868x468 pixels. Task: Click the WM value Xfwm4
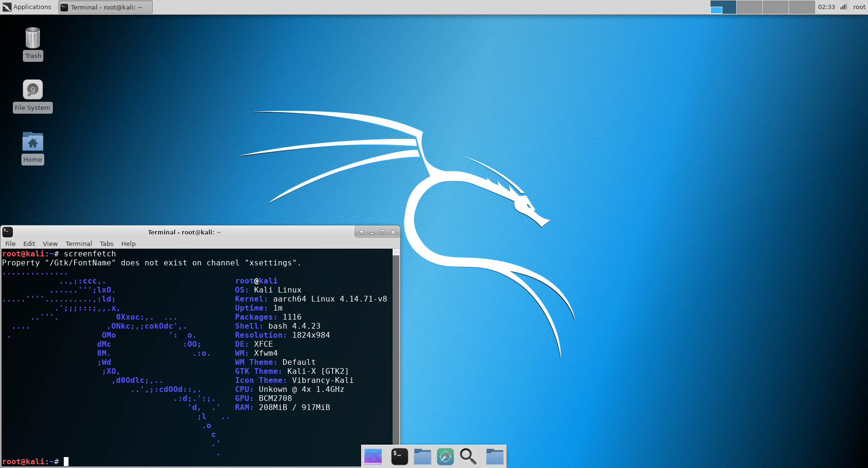tap(266, 353)
